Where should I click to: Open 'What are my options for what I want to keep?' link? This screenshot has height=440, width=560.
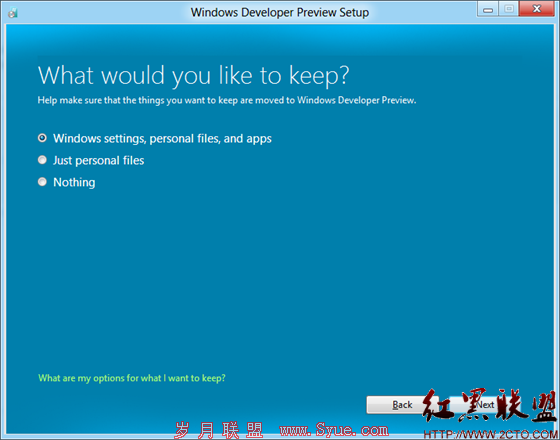click(132, 378)
